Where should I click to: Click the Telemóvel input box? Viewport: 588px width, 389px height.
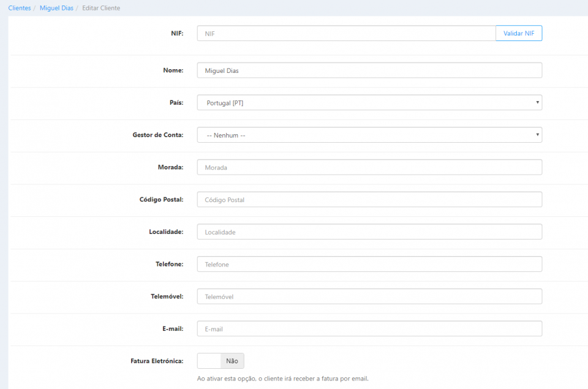coord(368,296)
